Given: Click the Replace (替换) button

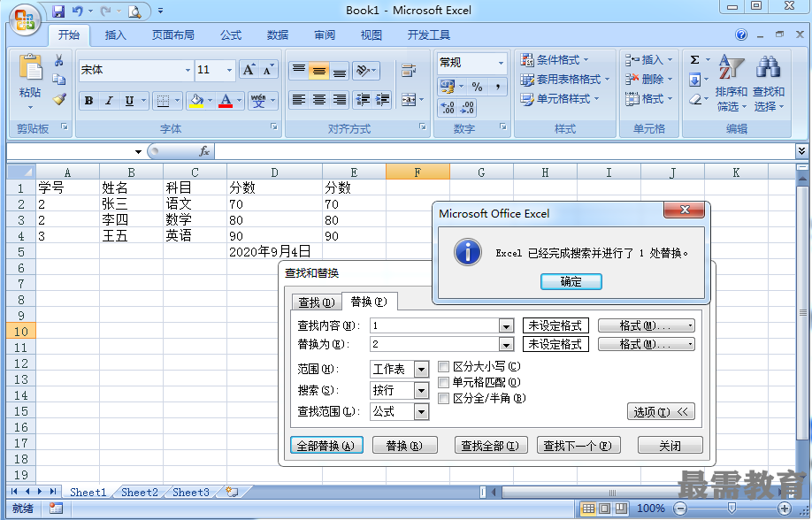Looking at the screenshot, I should (x=404, y=446).
